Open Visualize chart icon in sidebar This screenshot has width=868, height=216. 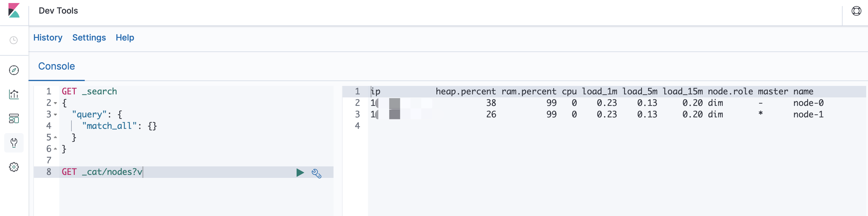coord(14,94)
